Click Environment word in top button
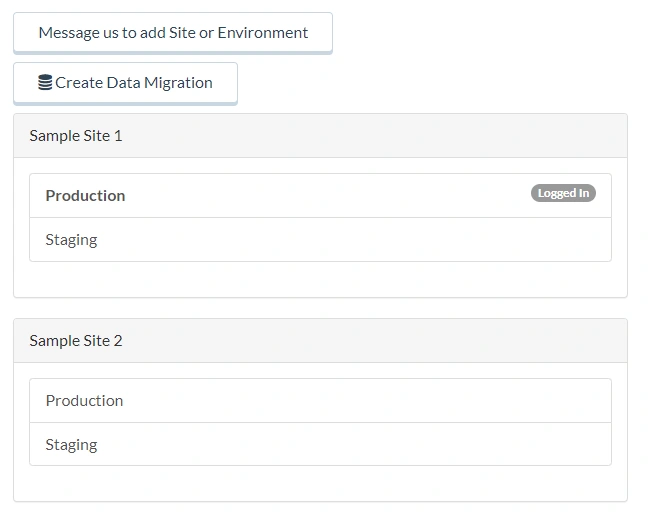648x516 pixels. click(262, 33)
